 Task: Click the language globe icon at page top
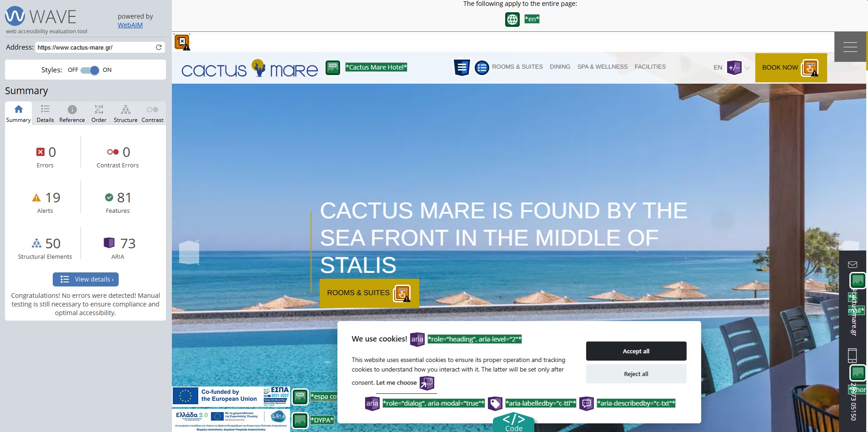point(512,20)
